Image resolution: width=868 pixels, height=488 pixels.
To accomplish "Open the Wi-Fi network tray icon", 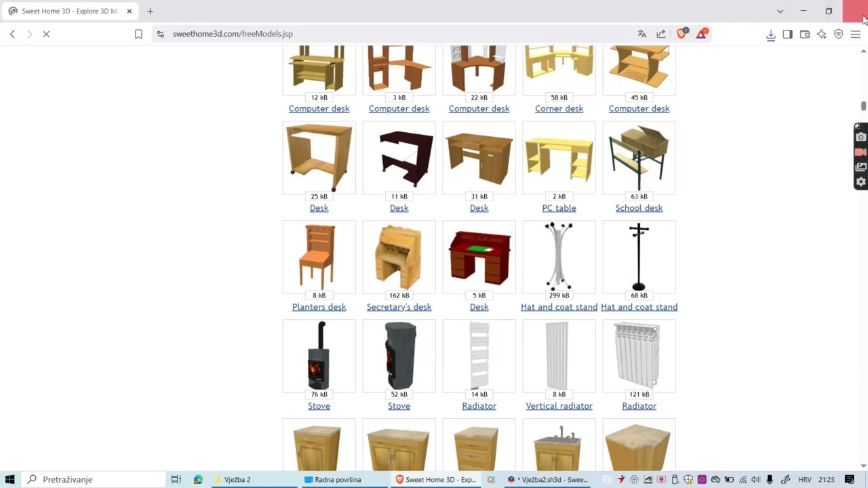I will [x=743, y=480].
